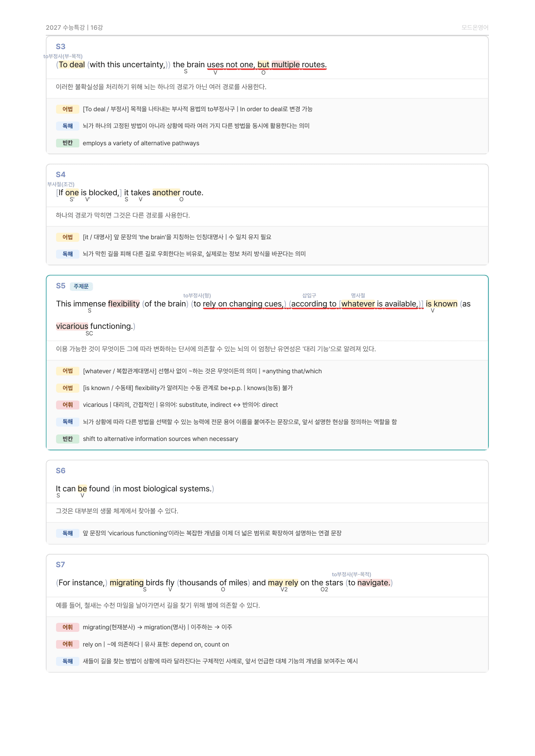Screen dimensions: 535x756
Task: Click the '부사절(조건)' label above S4
Action: pyautogui.click(x=61, y=184)
